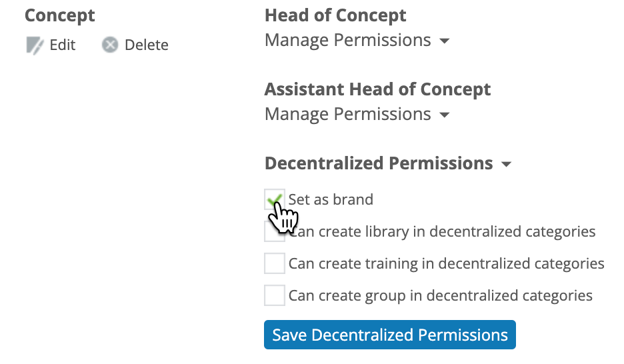624x364 pixels.
Task: Click the Can create library label text
Action: click(442, 231)
